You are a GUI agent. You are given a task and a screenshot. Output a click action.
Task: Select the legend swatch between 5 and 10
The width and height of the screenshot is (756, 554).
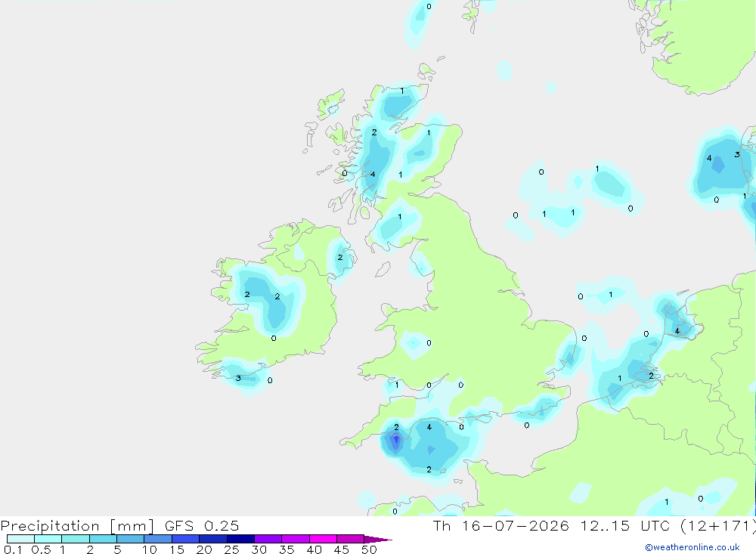pyautogui.click(x=131, y=539)
